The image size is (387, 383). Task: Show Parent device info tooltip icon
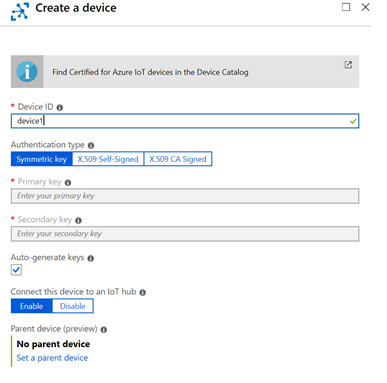[x=104, y=330]
